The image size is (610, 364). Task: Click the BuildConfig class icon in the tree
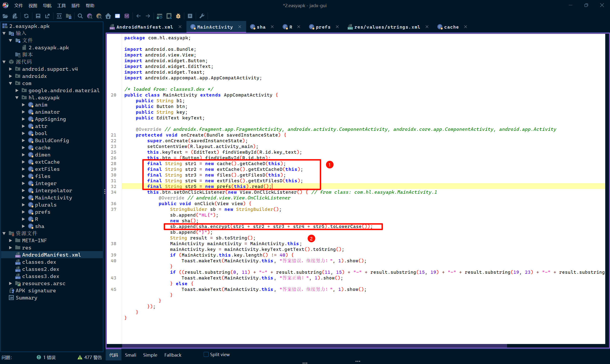pos(31,141)
